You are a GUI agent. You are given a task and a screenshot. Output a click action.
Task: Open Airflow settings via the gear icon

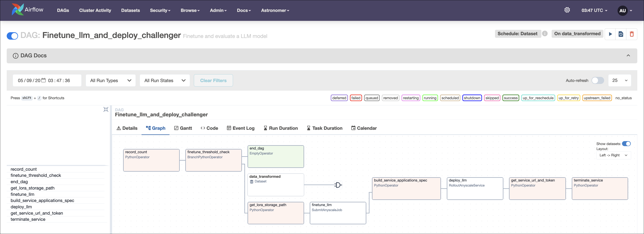(x=567, y=10)
